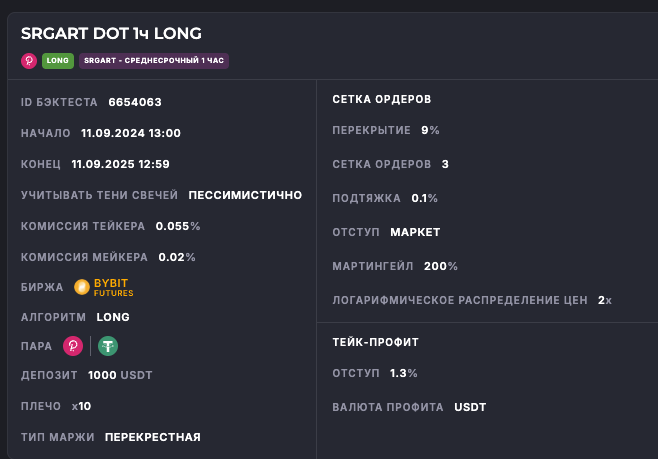The width and height of the screenshot is (658, 459).
Task: Click the ПЕРЕКРЕСТНАЯ margin type value
Action: [152, 437]
